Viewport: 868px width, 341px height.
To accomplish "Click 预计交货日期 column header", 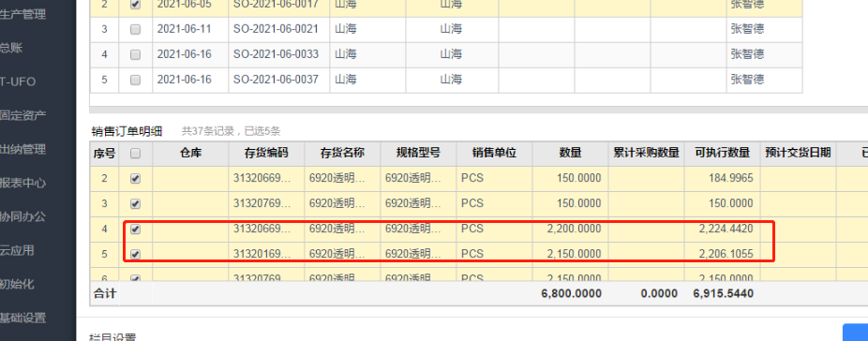I will tap(798, 154).
